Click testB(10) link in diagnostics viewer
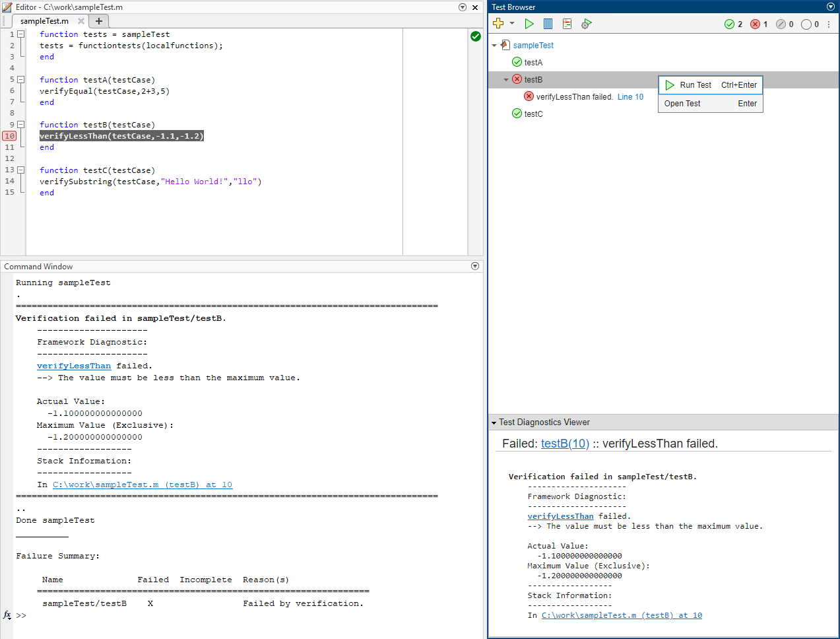This screenshot has width=840, height=639. tap(564, 444)
